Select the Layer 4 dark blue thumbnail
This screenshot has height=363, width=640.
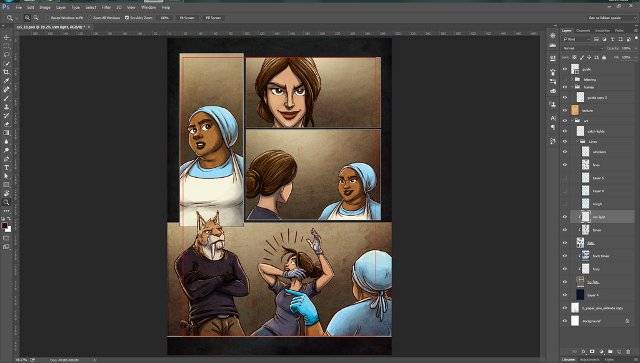coord(580,295)
